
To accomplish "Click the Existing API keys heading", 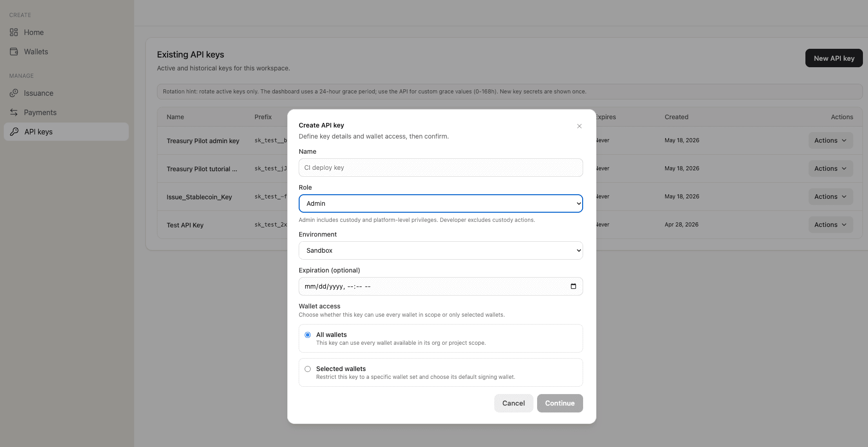I will point(191,54).
